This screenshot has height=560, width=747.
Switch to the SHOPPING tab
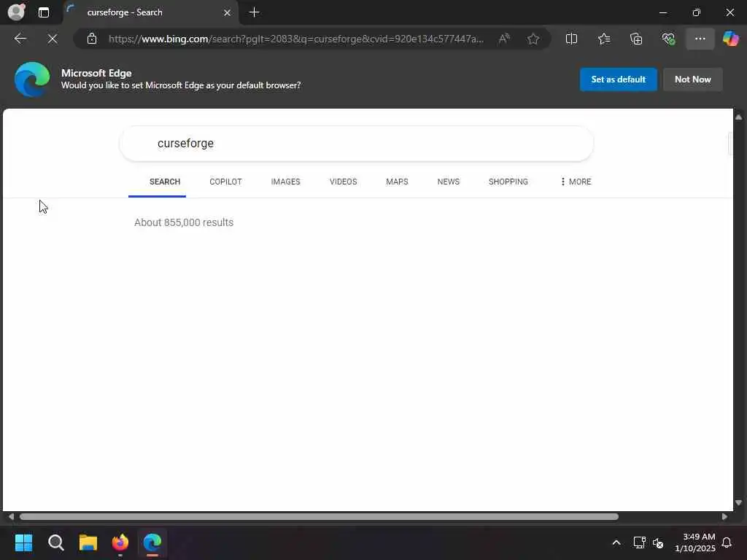(x=508, y=182)
